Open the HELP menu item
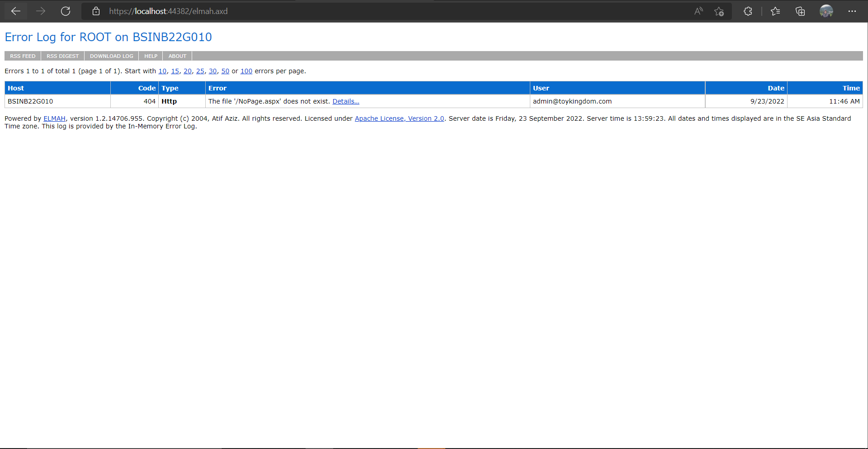868x449 pixels. click(151, 56)
